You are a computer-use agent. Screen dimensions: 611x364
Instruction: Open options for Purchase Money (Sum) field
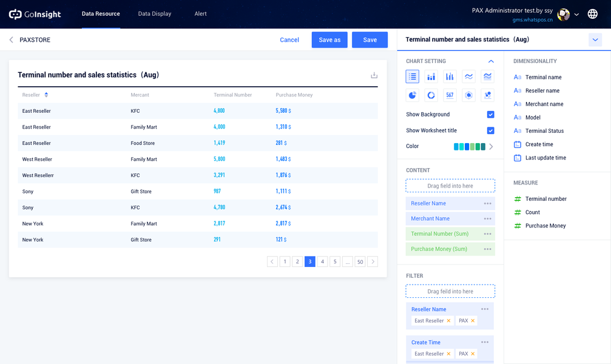487,249
